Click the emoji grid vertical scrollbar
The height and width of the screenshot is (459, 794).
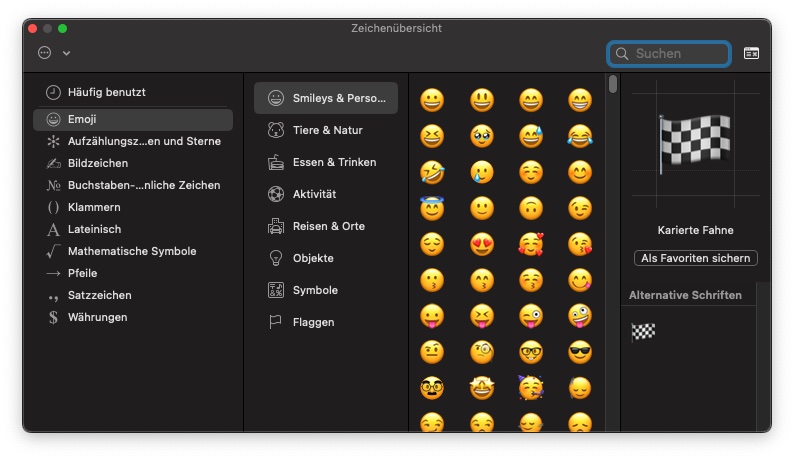click(613, 84)
